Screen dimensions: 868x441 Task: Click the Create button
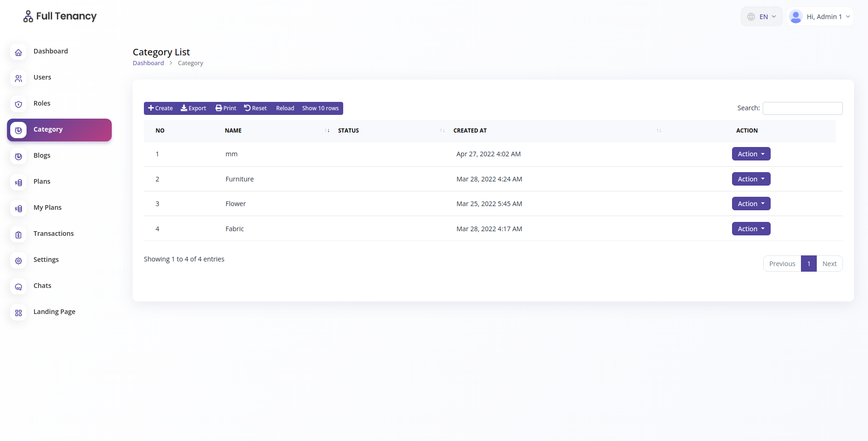pos(160,108)
